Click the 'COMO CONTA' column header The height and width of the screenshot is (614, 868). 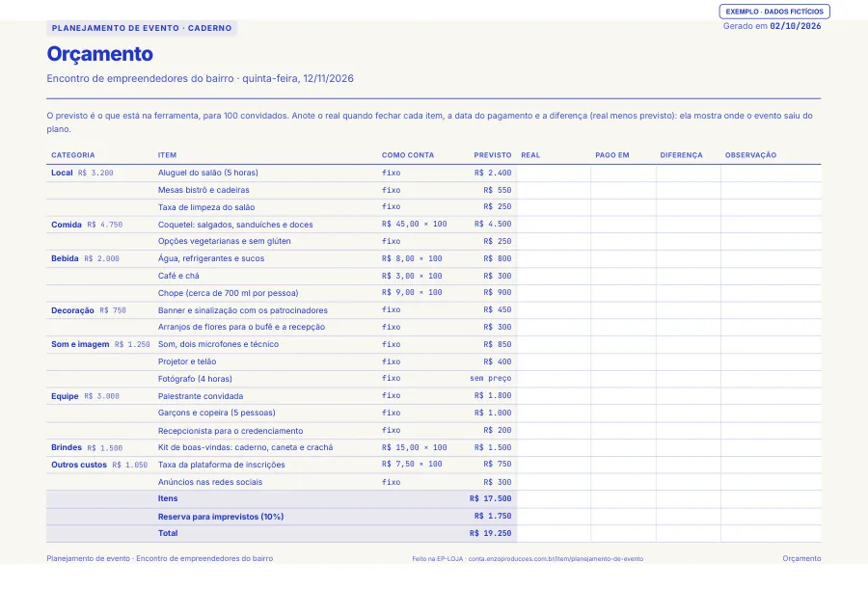(x=408, y=155)
